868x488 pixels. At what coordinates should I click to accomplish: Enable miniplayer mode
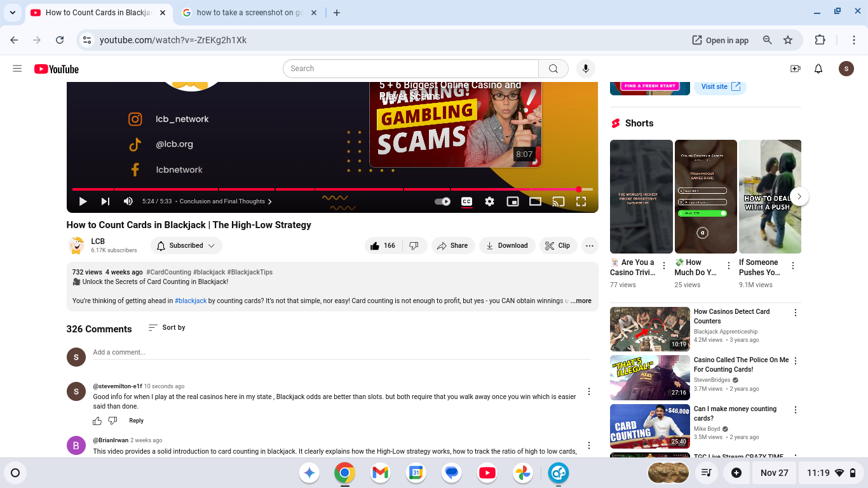coord(512,201)
